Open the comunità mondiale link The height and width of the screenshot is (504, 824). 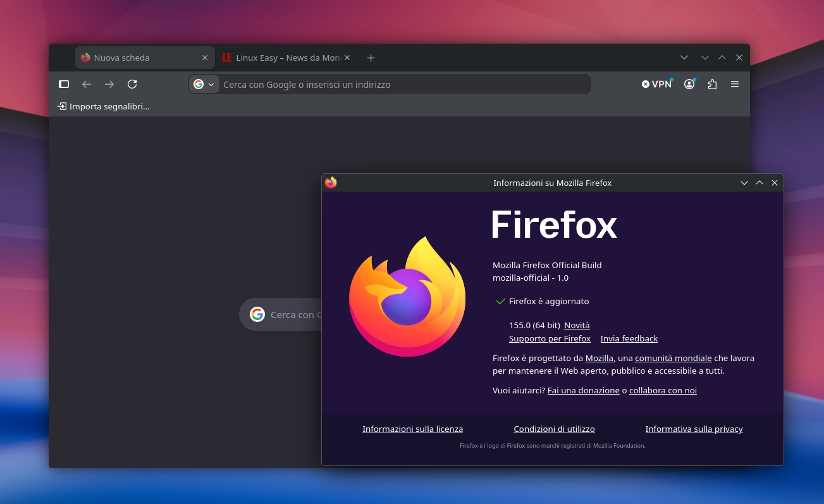(673, 358)
